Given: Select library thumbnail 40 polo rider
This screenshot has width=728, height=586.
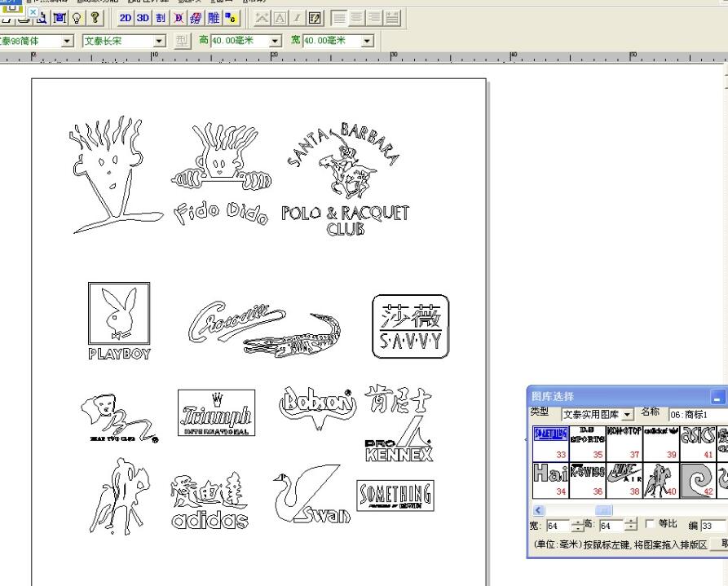Looking at the screenshot, I should [661, 480].
